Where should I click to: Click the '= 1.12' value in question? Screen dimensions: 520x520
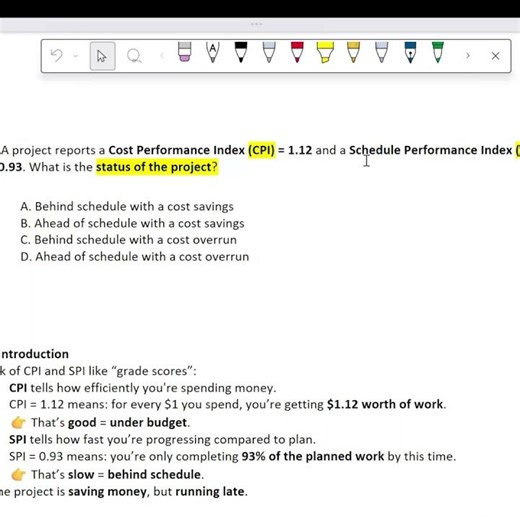[295, 150]
